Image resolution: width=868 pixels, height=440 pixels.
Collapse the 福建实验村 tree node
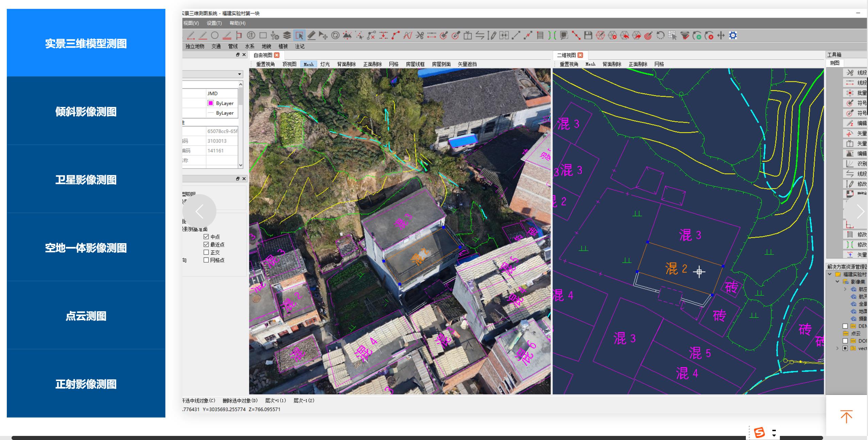830,274
